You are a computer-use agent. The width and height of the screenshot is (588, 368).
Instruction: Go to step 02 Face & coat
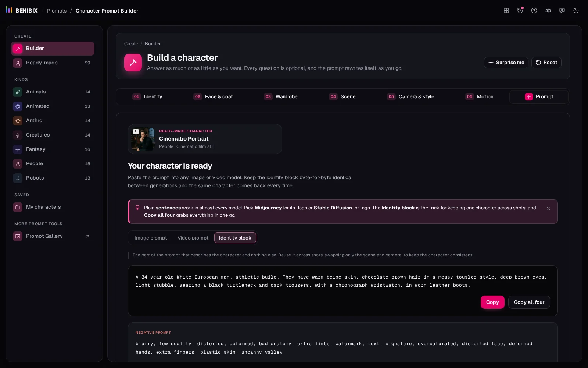coord(213,97)
